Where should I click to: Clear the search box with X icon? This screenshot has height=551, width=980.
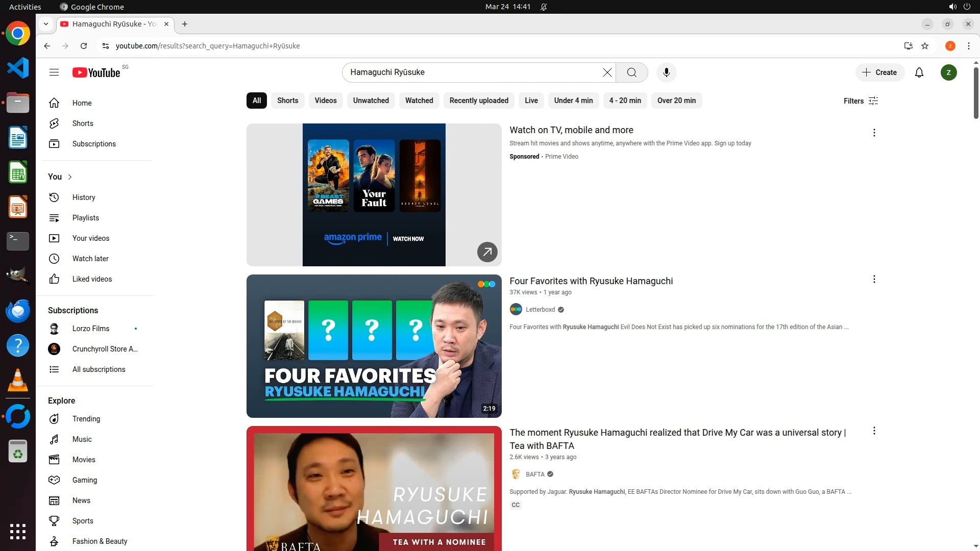[x=607, y=72]
